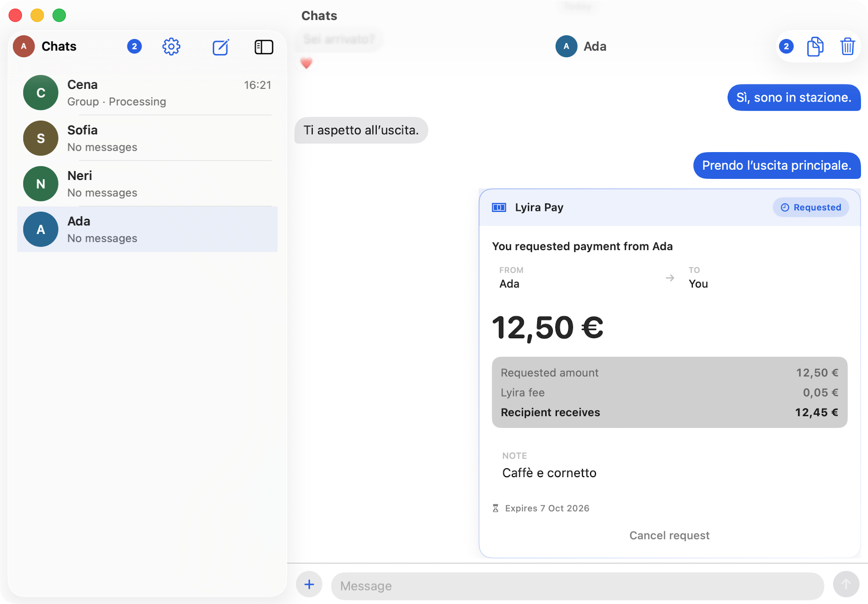This screenshot has width=868, height=604.
Task: Click the user avatar beside Chats title
Action: coord(23,46)
